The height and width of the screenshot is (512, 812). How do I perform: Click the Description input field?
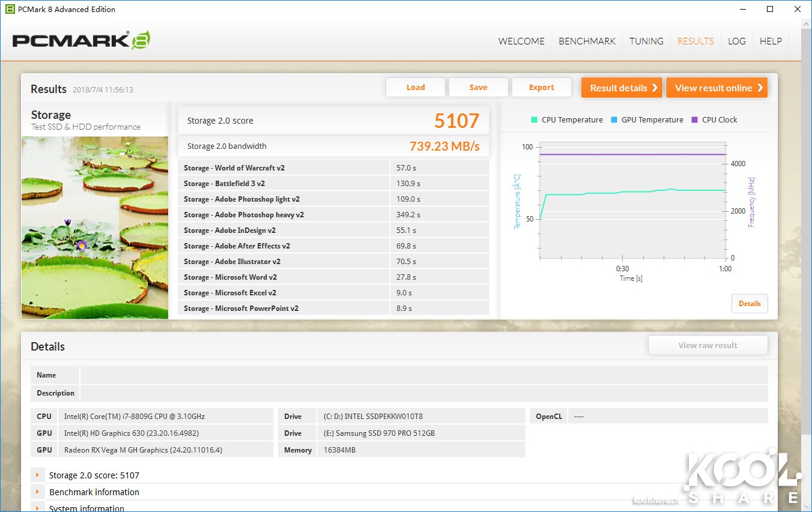424,393
